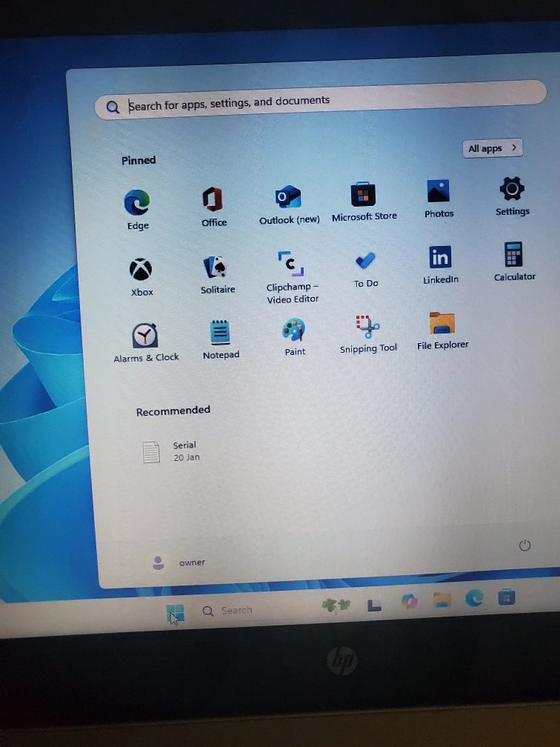
Task: Open the LinkedIn app
Action: pyautogui.click(x=441, y=265)
